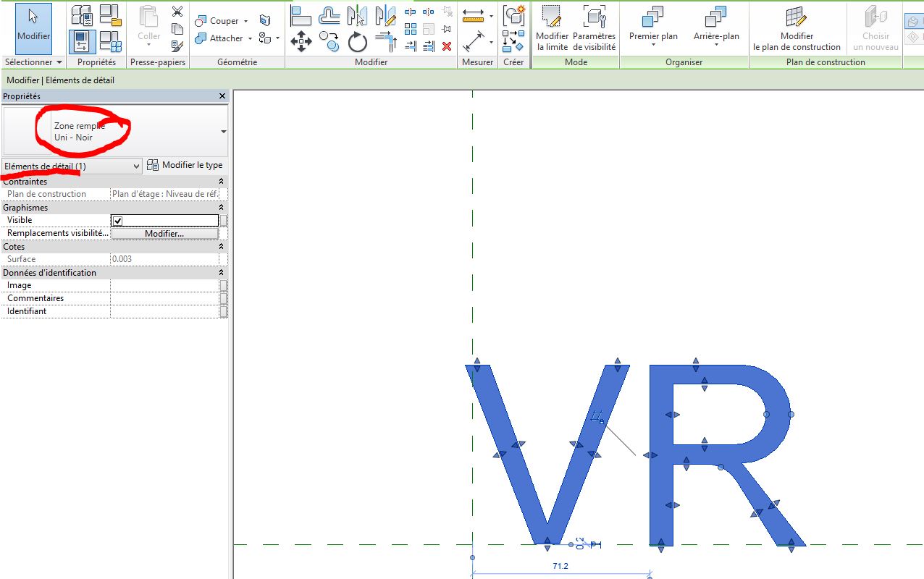Screen dimensions: 924x579
Task: Open the Arrière-plan ordering menu
Action: click(x=716, y=29)
